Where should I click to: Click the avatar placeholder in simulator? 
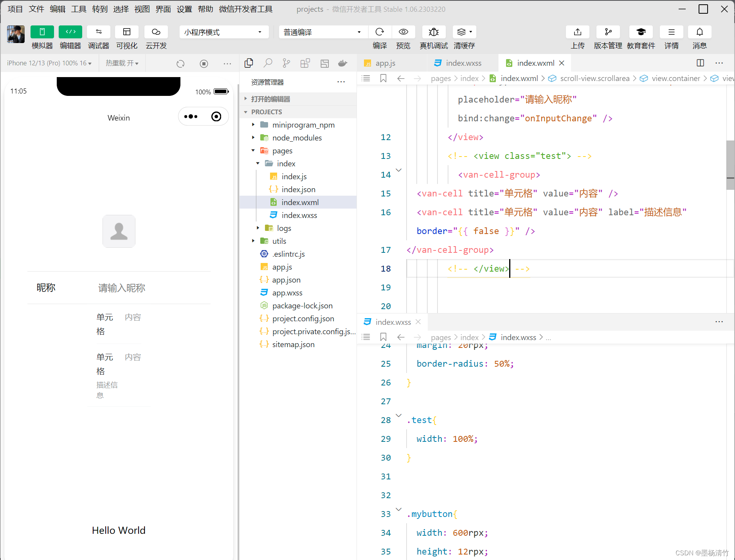coord(119,231)
